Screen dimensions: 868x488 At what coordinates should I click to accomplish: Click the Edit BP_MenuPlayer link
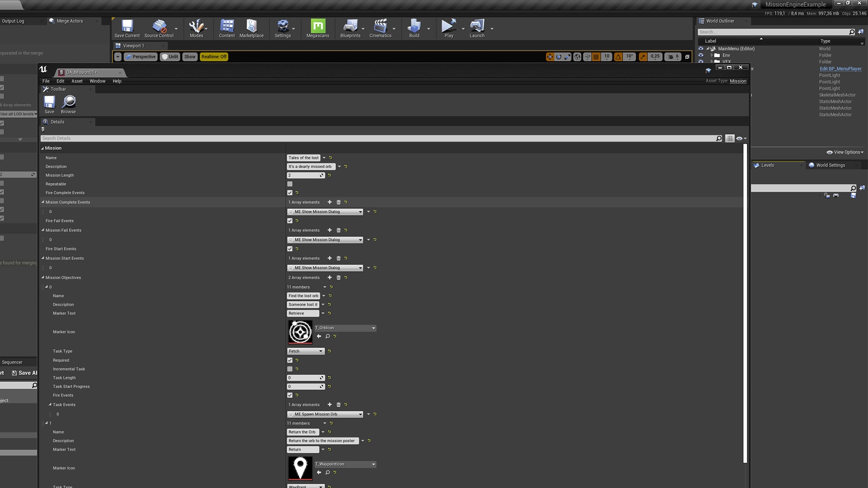pos(840,68)
